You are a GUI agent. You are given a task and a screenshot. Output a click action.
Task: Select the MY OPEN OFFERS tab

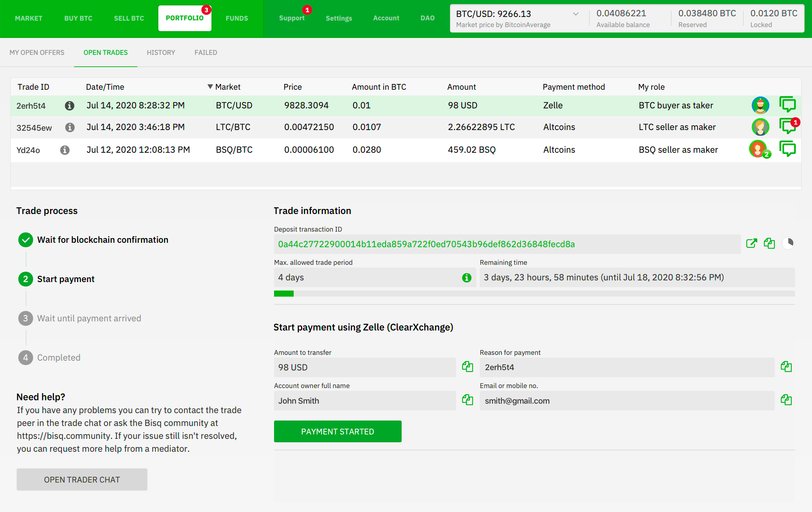tap(37, 52)
